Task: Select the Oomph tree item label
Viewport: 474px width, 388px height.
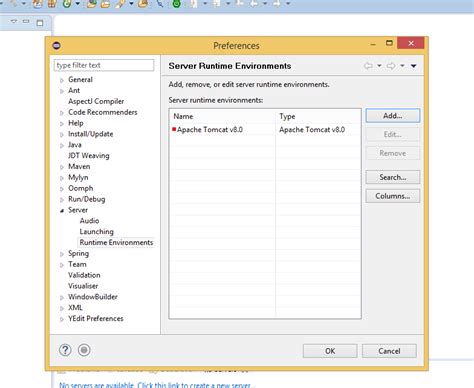Action: [81, 188]
